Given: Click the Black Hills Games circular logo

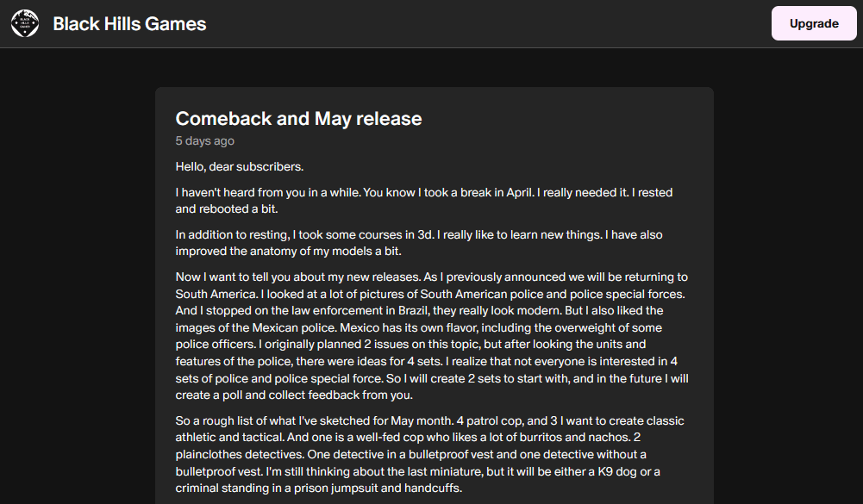Looking at the screenshot, I should click(x=25, y=23).
